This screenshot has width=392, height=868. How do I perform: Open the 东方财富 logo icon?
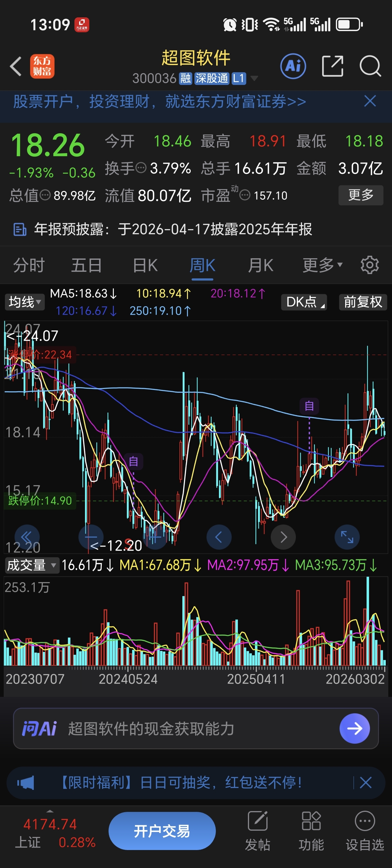(42, 66)
